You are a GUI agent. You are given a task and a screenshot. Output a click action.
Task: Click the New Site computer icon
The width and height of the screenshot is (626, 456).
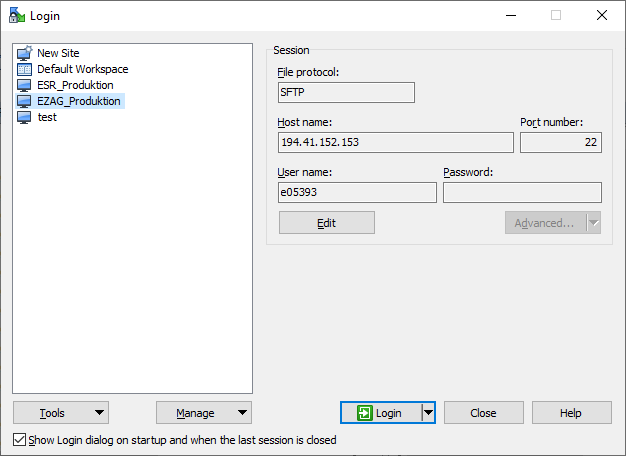click(x=24, y=53)
